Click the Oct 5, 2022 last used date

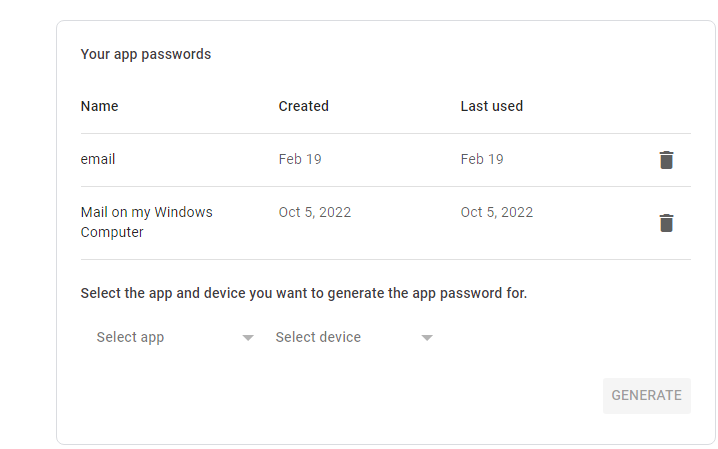[497, 212]
